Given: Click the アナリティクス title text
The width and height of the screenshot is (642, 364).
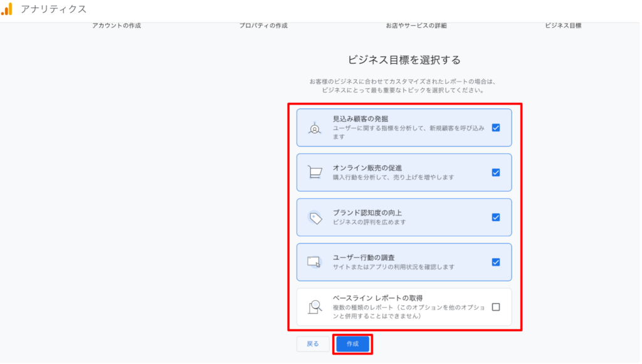Looking at the screenshot, I should click(54, 9).
